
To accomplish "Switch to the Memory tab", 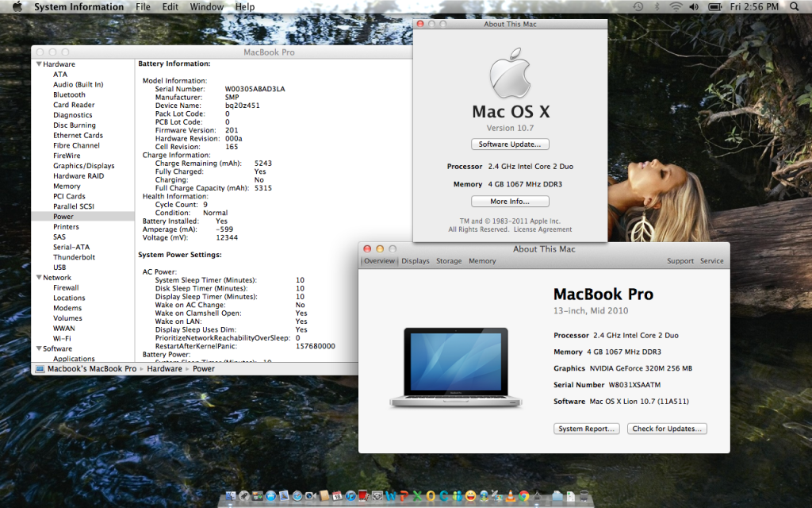I will (x=482, y=261).
